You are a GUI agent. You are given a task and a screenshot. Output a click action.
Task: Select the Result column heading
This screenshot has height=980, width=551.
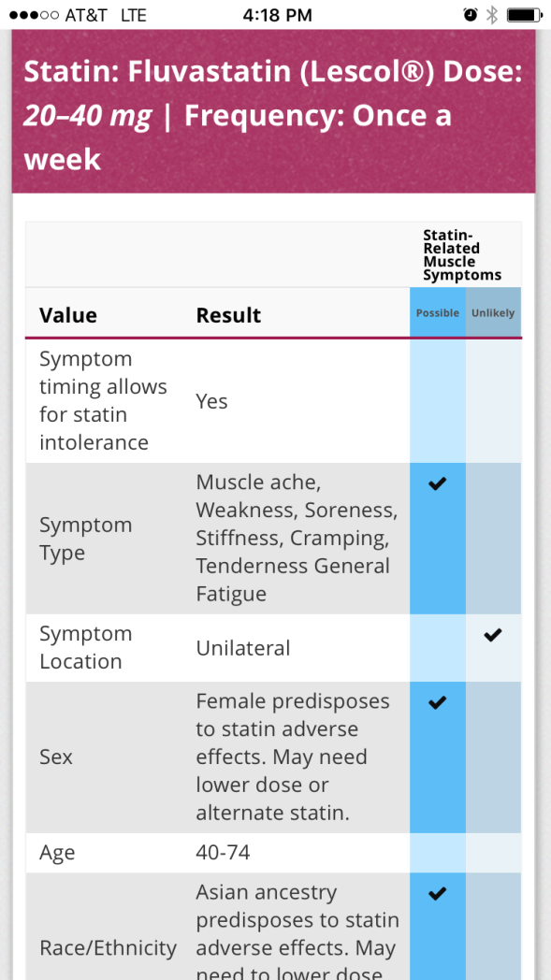228,315
